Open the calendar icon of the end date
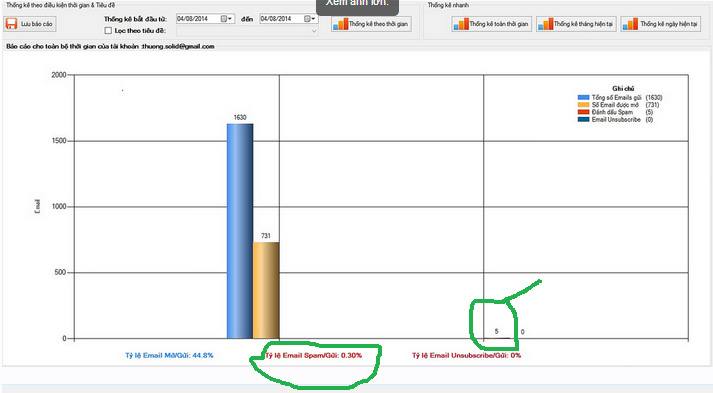Image resolution: width=713 pixels, height=393 pixels. [307, 19]
